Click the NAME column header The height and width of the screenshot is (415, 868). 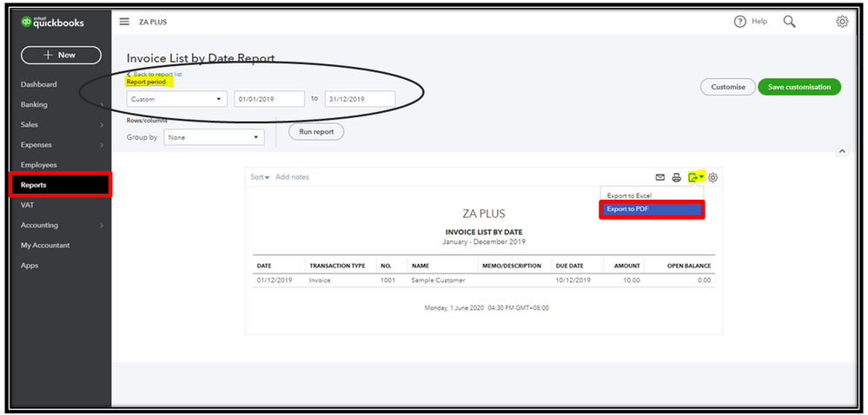click(421, 266)
